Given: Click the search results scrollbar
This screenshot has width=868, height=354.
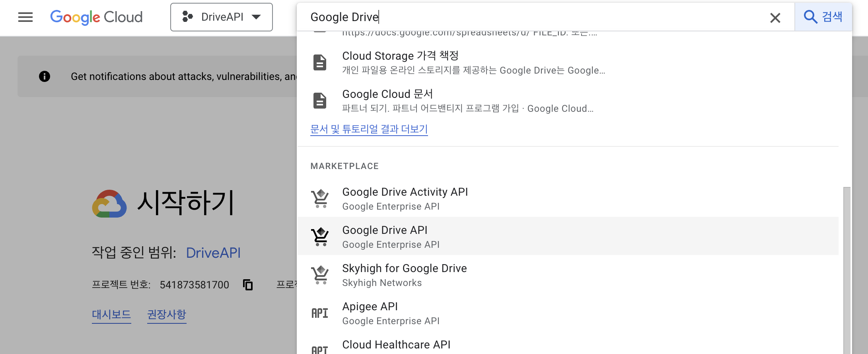Looking at the screenshot, I should click(847, 270).
